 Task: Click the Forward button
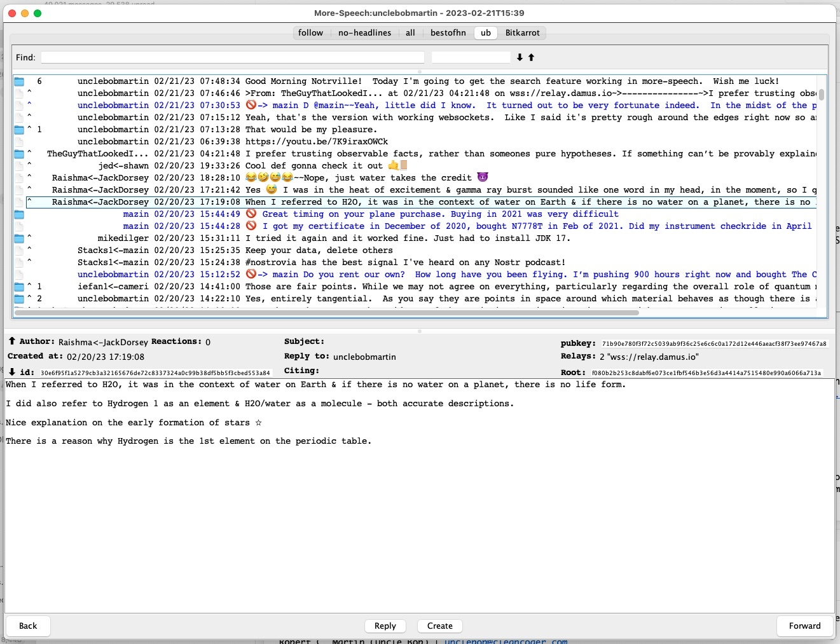805,626
